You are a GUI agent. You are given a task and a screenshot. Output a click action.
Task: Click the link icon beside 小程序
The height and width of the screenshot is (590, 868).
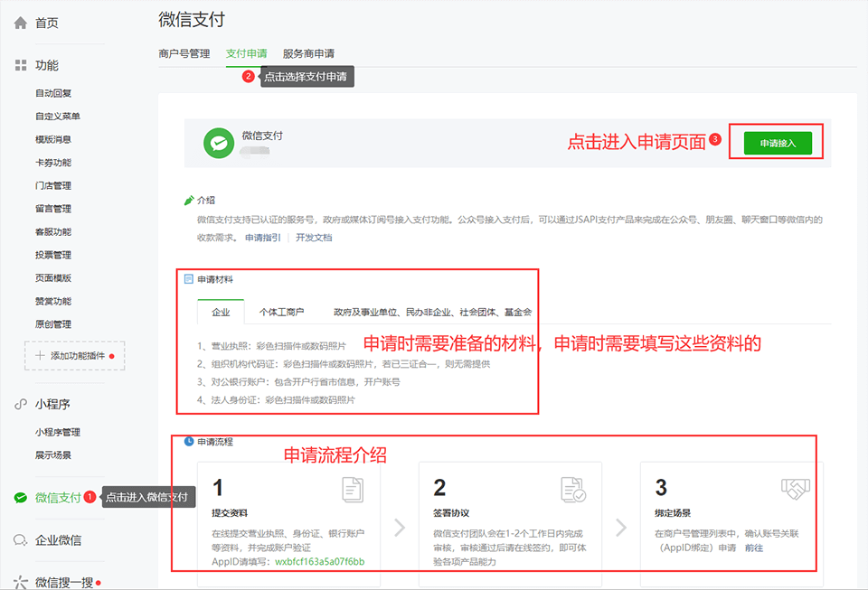[21, 404]
